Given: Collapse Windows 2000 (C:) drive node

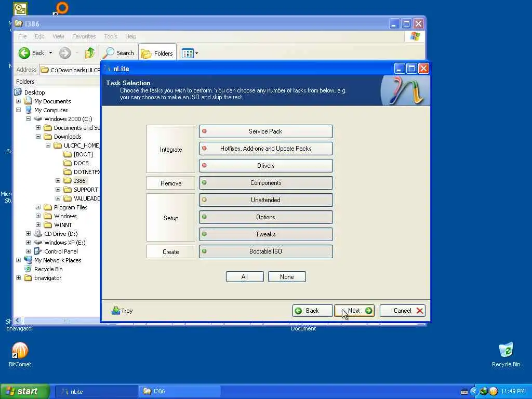Looking at the screenshot, I should 28,119.
